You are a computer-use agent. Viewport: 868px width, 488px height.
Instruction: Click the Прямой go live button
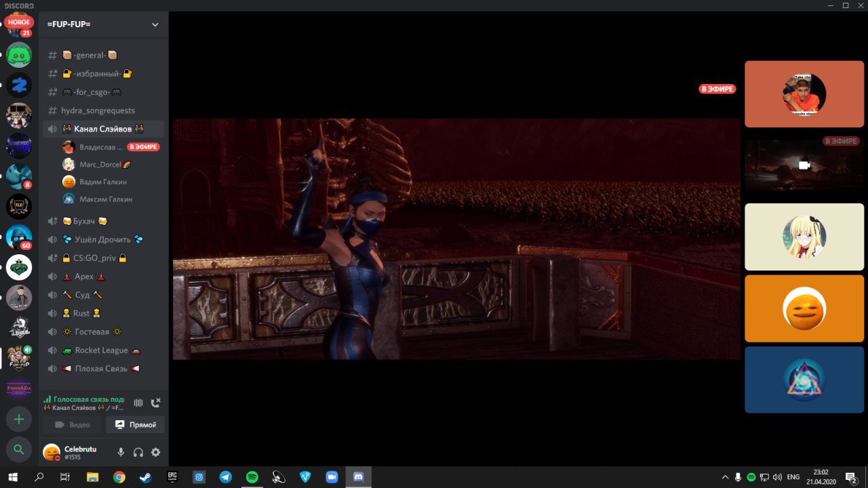[135, 424]
